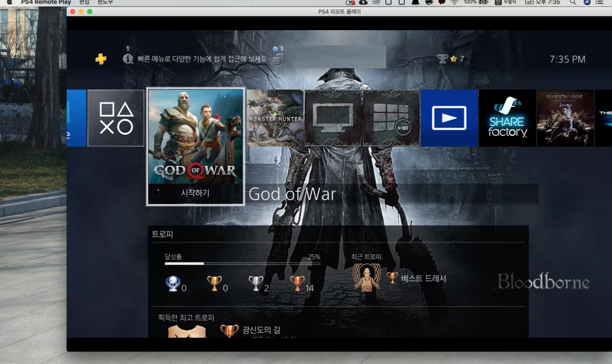Image resolution: width=612 pixels, height=364 pixels.
Task: Select the Monster Hunter World tile
Action: (x=275, y=118)
